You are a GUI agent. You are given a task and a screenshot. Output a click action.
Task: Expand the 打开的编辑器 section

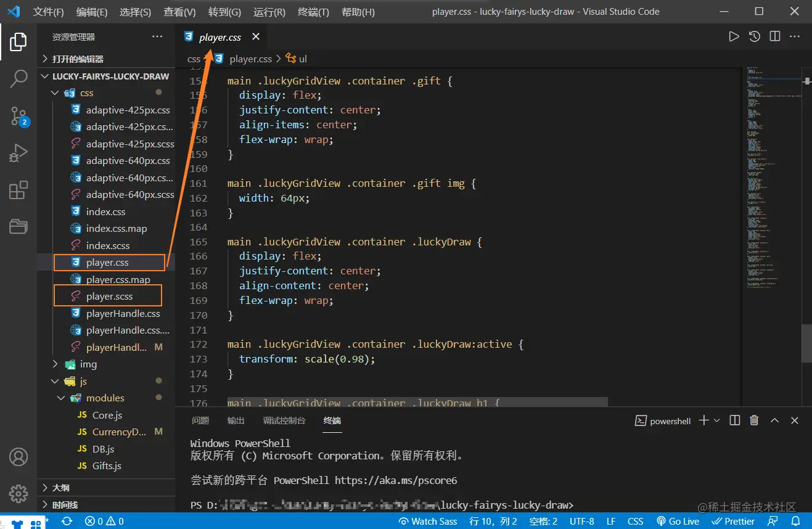pos(106,59)
